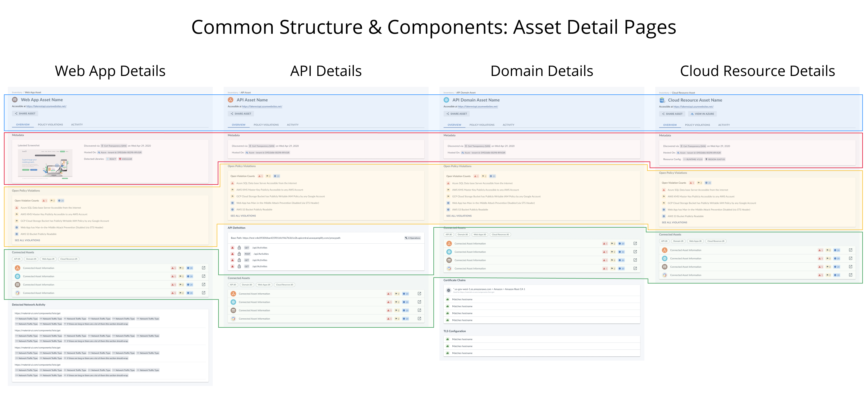Screen dimensions: 868x404
Task: Click the lock icon on the POST /api/Activities row
Action: tap(239, 254)
